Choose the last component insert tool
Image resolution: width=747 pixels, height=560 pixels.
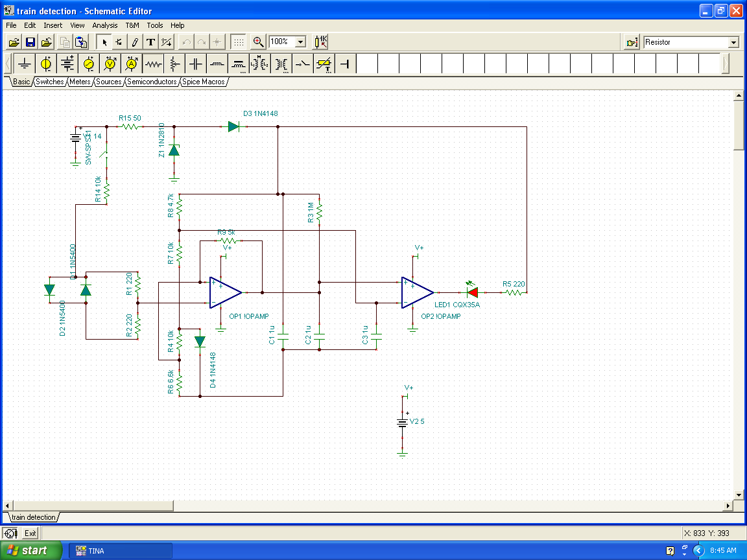coord(119,42)
